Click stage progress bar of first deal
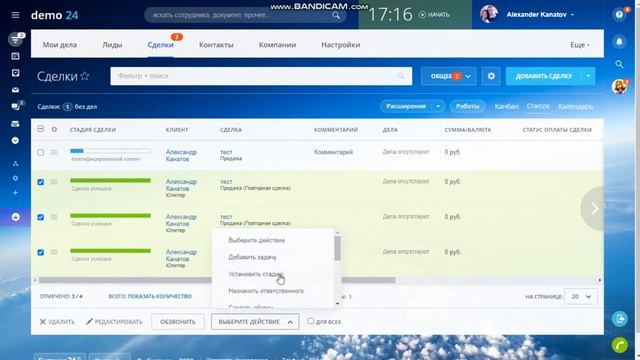Viewport: 640px width, 360px height. (x=110, y=151)
